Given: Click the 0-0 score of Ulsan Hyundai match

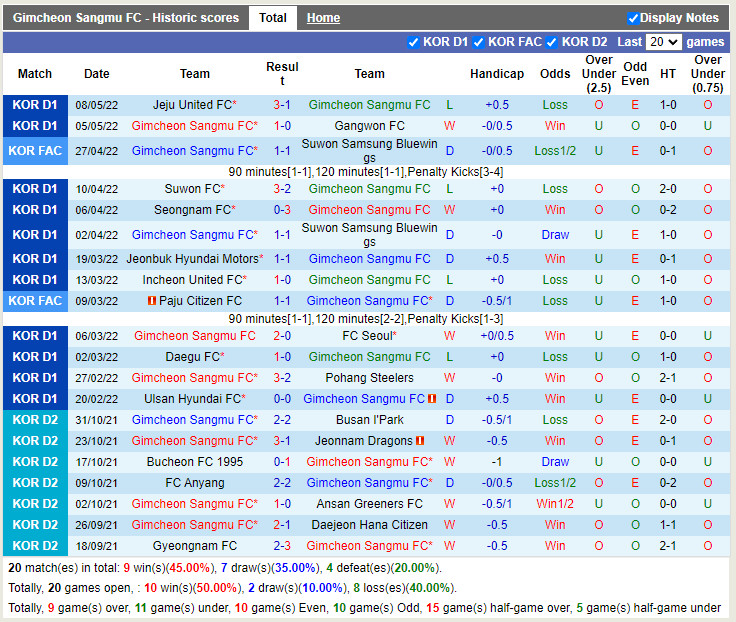Looking at the screenshot, I should 282,399.
